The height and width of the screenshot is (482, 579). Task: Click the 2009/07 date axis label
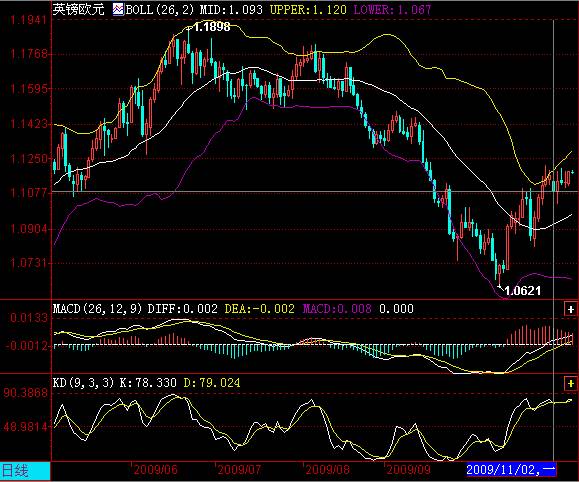click(x=239, y=470)
